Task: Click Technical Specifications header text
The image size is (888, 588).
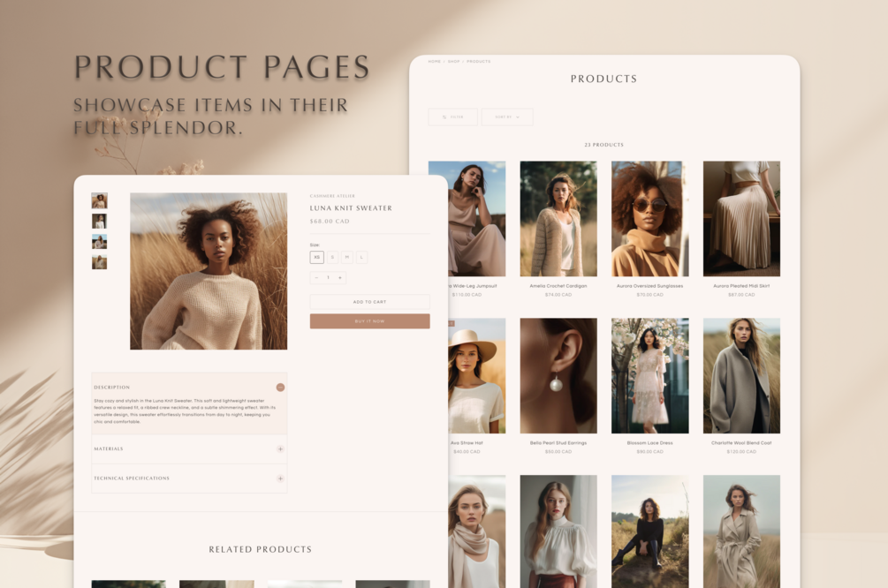Action: [x=132, y=479]
